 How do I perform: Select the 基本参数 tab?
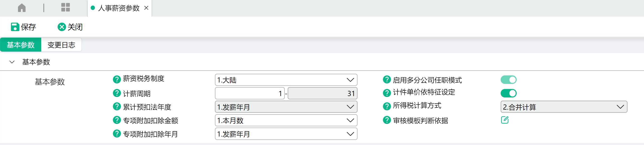21,45
